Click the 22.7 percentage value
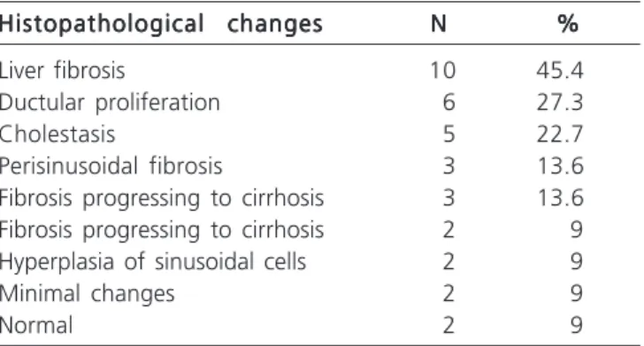Image resolution: width=644 pixels, height=346 pixels. [x=560, y=135]
